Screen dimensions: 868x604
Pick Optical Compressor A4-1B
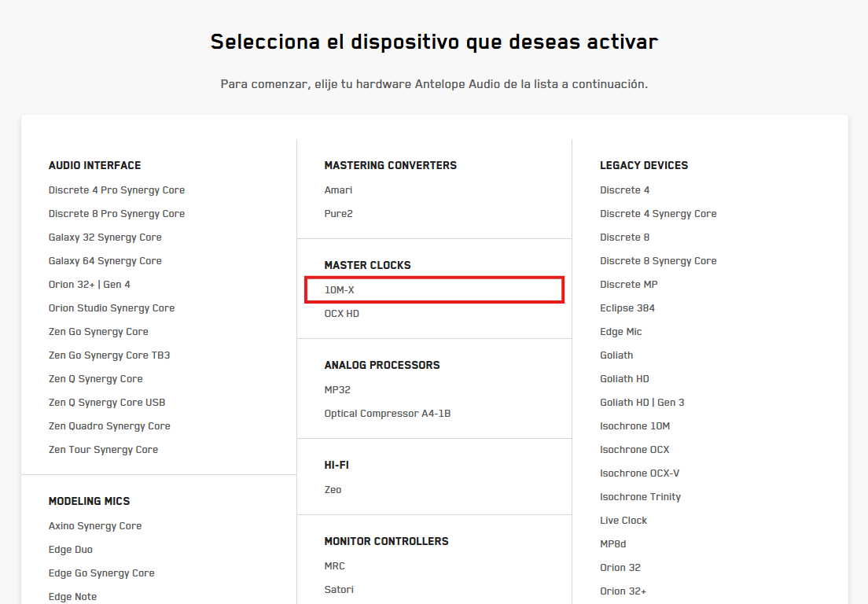pos(387,414)
